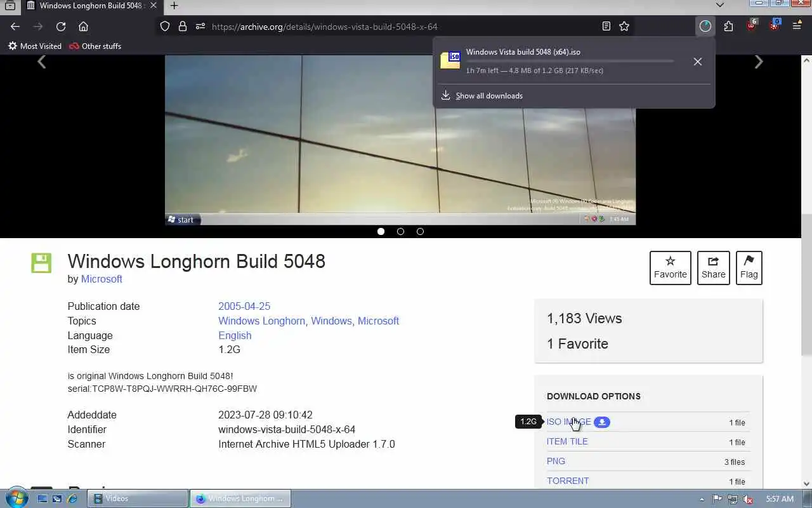
Task: Open the browser application menu
Action: [797, 27]
